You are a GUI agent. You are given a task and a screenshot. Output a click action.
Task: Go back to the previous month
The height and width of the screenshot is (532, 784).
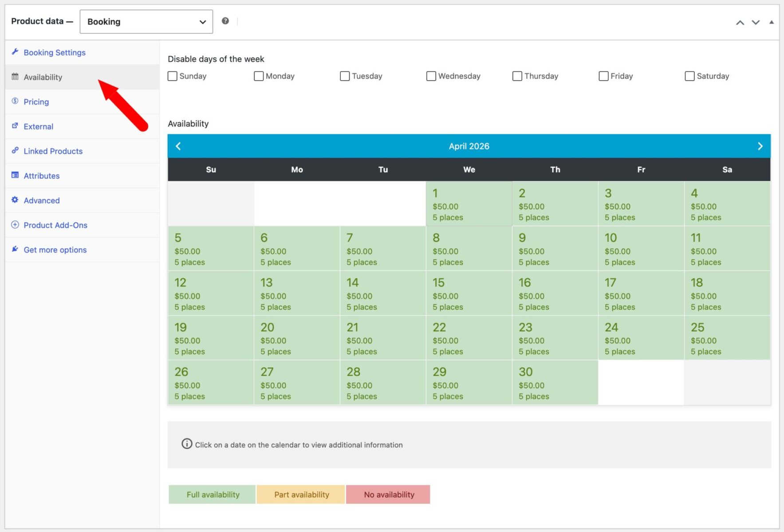(178, 146)
